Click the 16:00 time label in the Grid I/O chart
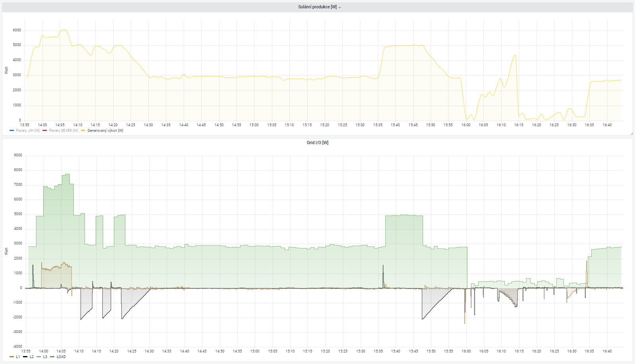635x364 pixels. click(466, 351)
